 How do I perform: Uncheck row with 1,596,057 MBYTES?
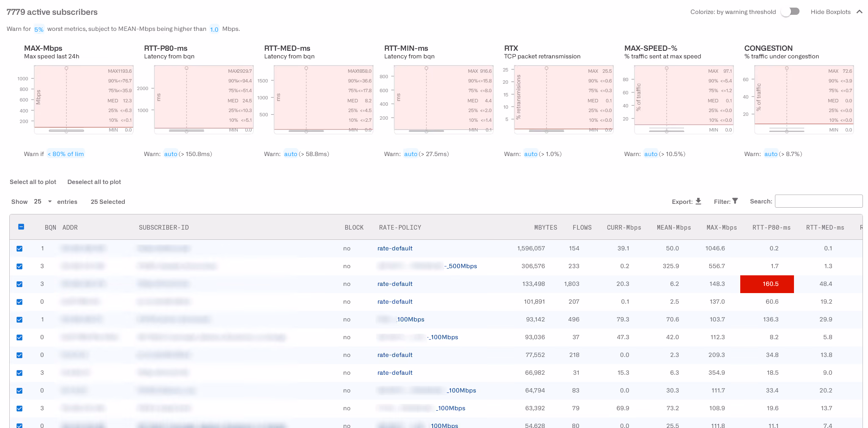(19, 249)
